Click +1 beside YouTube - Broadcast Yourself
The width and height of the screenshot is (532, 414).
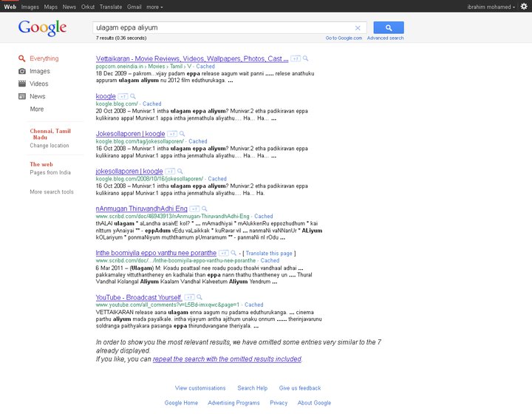click(189, 298)
